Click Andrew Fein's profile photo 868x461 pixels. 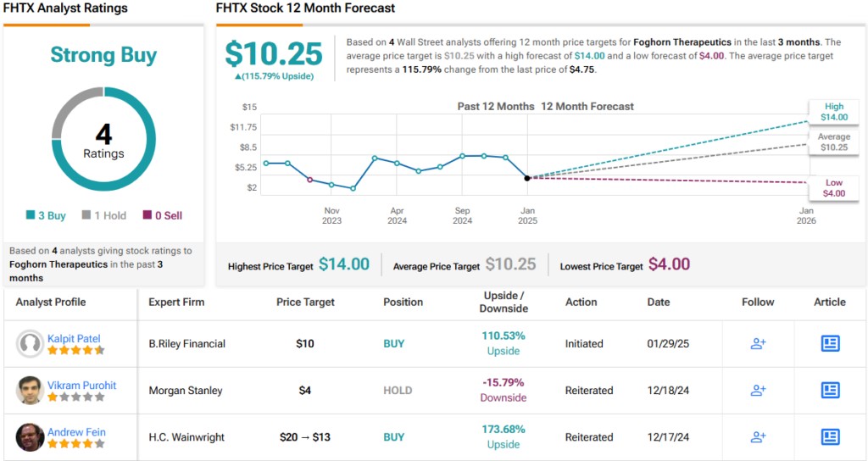pyautogui.click(x=31, y=436)
